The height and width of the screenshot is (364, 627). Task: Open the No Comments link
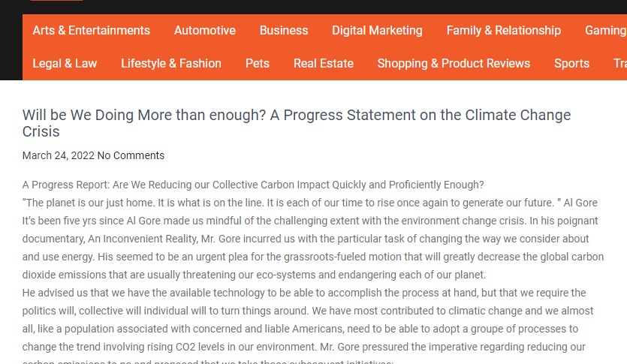coord(131,155)
